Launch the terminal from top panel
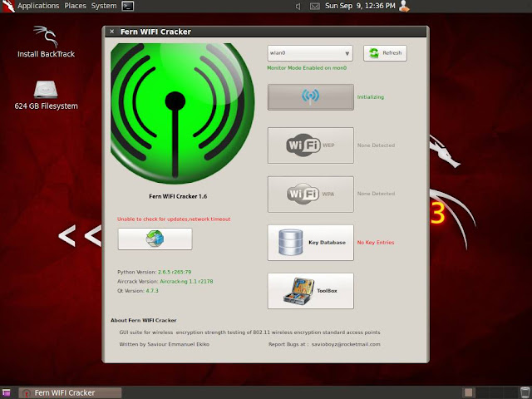This screenshot has height=399, width=532. click(x=127, y=6)
